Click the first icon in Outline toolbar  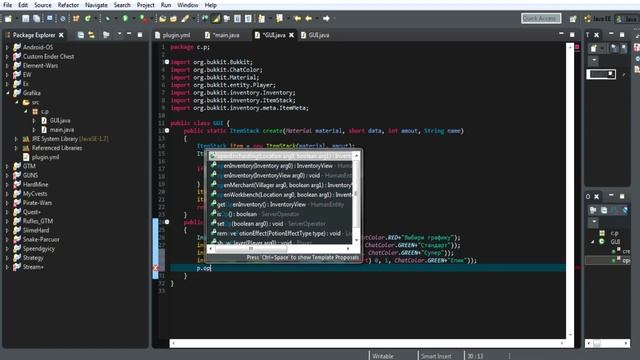(593, 210)
